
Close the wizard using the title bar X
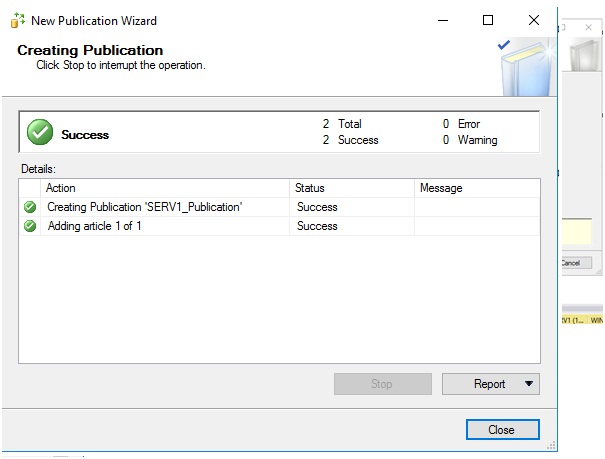(533, 20)
